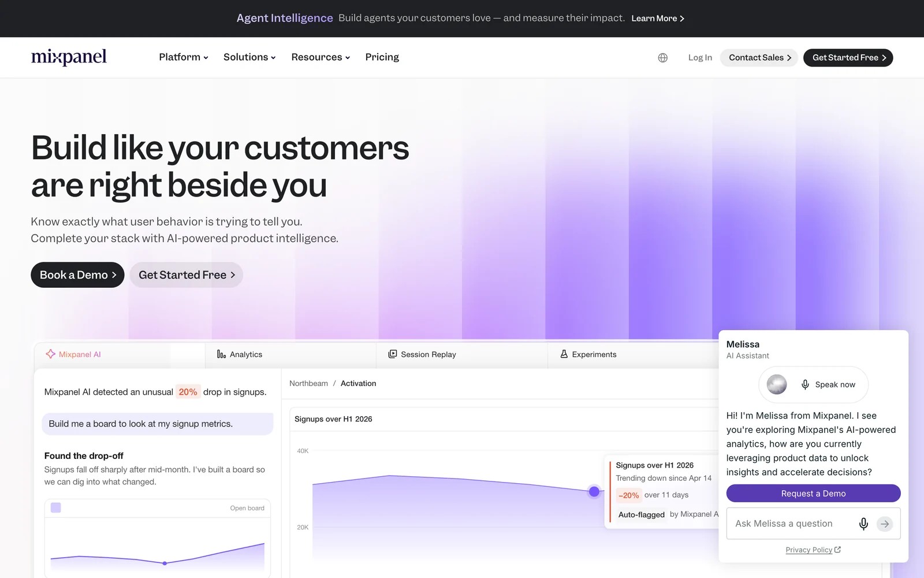Image resolution: width=924 pixels, height=578 pixels.
Task: Click 'Signups over H1 2026' chart title
Action: (x=333, y=419)
